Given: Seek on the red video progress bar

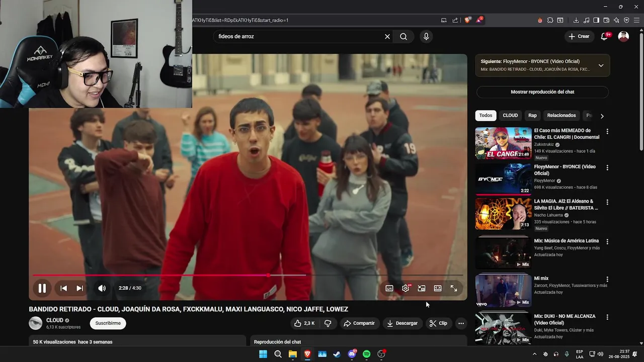Looking at the screenshot, I should 248,275.
